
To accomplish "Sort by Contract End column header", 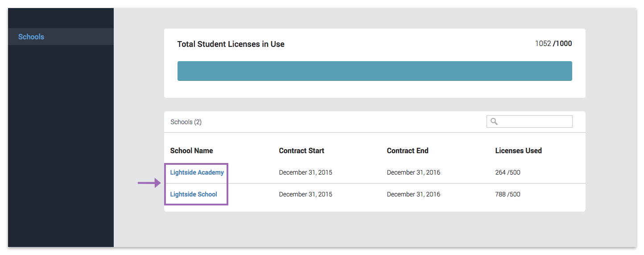I will click(x=408, y=150).
